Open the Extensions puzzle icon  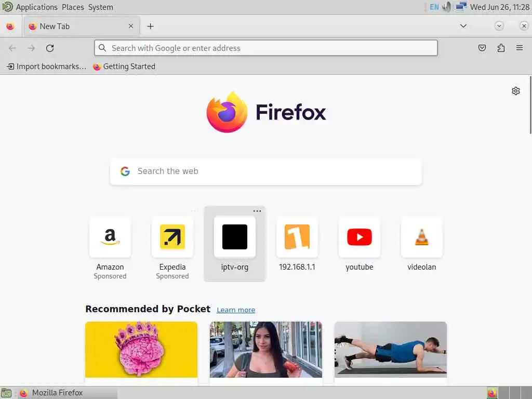501,48
